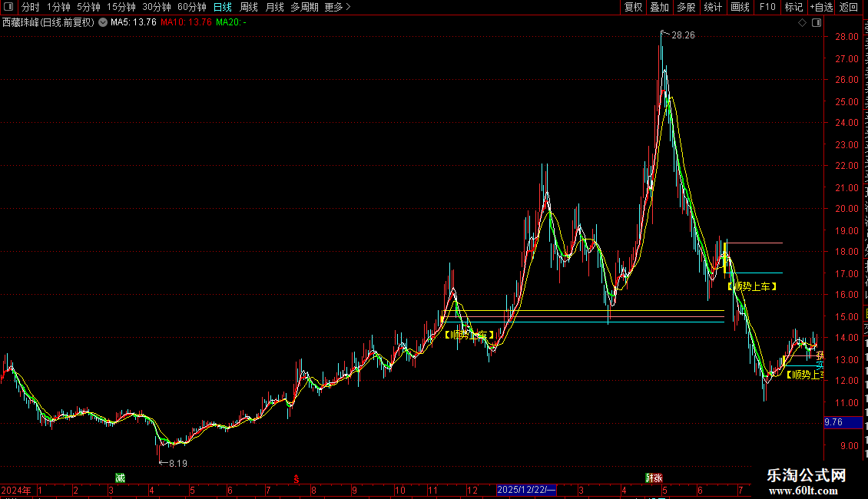Viewport: 868px width, 499px height.
Task: Click the 财涨 event marker on timeline
Action: 654,478
